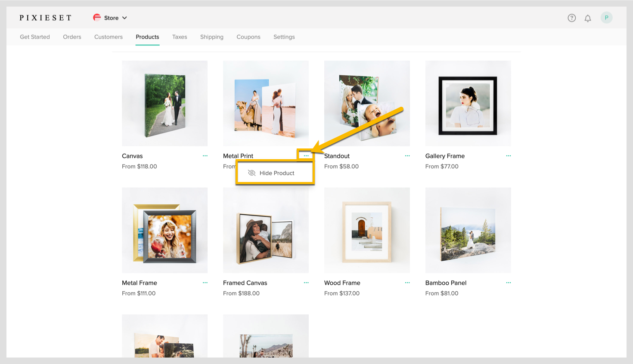Open the notifications bell icon
This screenshot has width=633, height=364.
tap(588, 18)
